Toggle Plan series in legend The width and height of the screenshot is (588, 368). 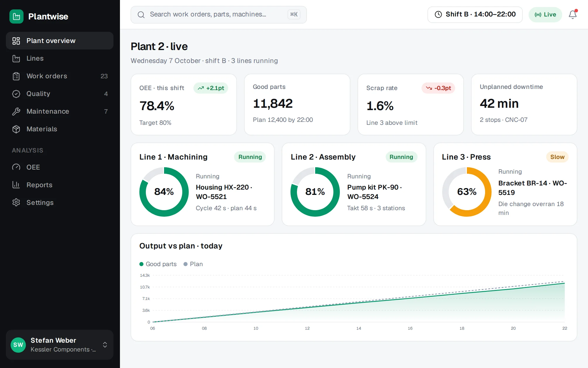pyautogui.click(x=193, y=264)
